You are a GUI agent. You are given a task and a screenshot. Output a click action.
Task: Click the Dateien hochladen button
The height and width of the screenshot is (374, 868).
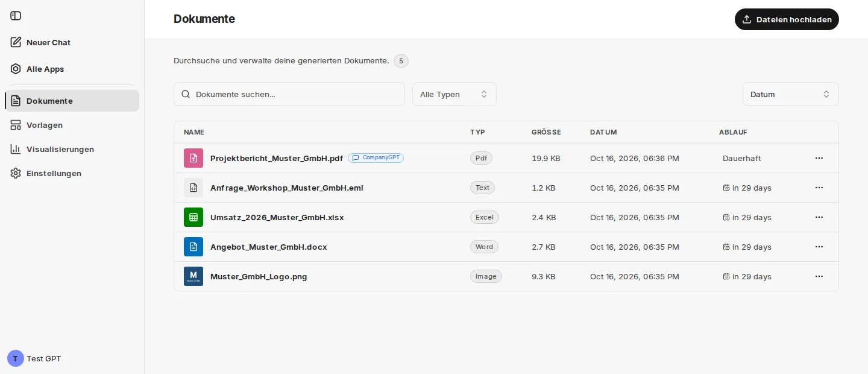coord(787,19)
